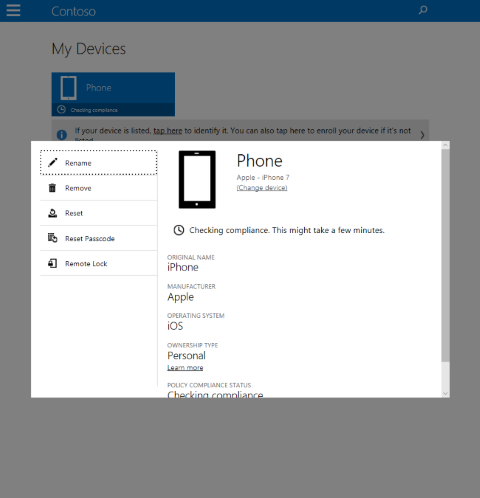
Task: Choose Remove in the device actions list
Action: (99, 188)
